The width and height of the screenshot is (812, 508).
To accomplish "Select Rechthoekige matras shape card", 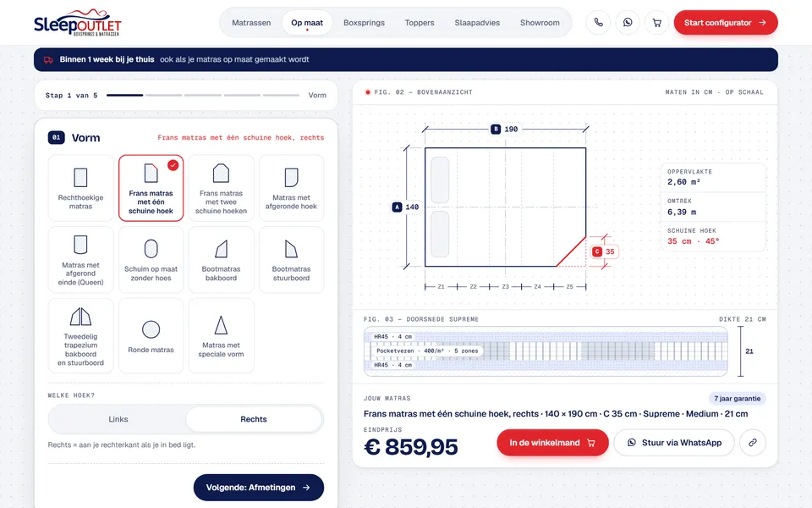I will click(x=81, y=188).
